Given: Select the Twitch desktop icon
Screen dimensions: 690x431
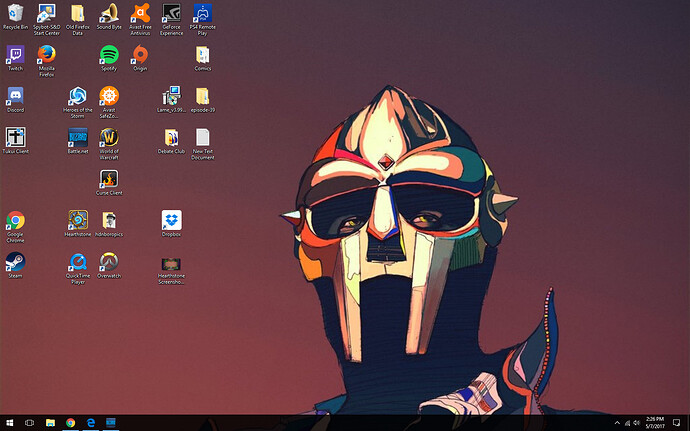Looking at the screenshot, I should tap(15, 55).
